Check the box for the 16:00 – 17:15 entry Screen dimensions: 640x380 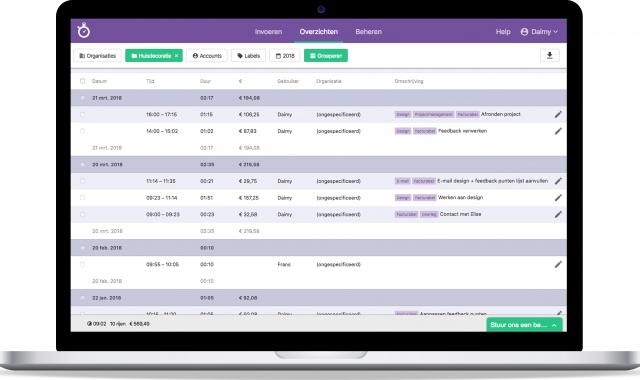(x=82, y=114)
